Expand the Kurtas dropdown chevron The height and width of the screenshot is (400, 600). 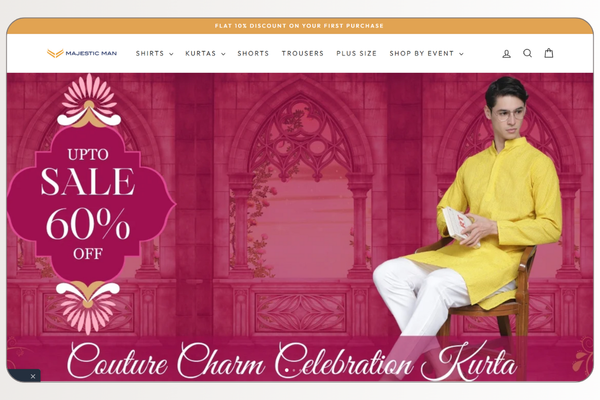point(223,54)
